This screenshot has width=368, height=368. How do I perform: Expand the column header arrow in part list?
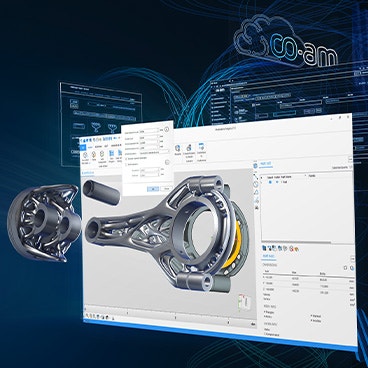305,175
